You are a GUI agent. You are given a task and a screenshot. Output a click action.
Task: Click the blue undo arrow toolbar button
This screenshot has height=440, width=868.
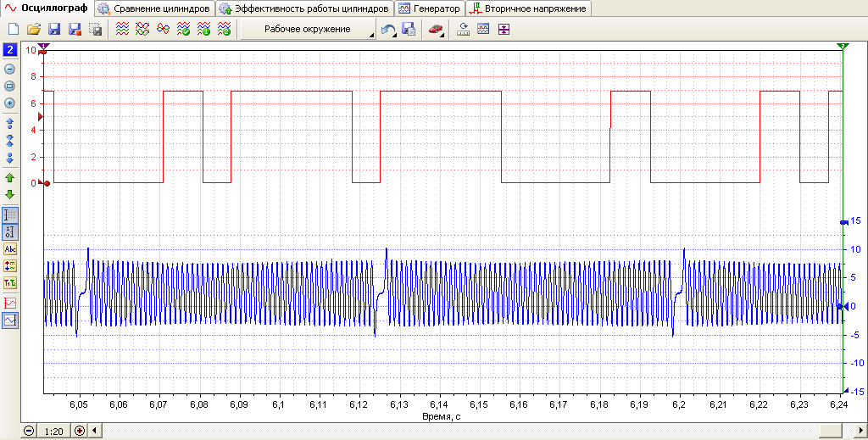point(388,30)
